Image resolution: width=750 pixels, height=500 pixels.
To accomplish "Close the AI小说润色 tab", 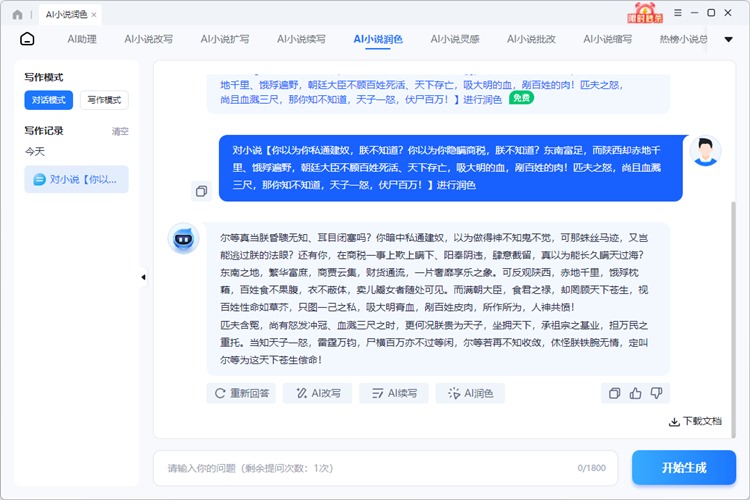I will 94,15.
